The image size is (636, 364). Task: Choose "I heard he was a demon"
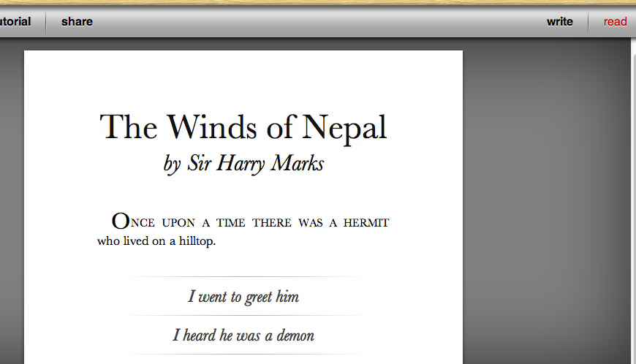point(243,335)
